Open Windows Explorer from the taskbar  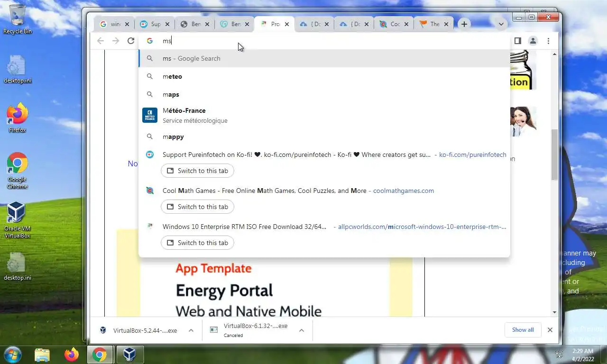coord(42,355)
